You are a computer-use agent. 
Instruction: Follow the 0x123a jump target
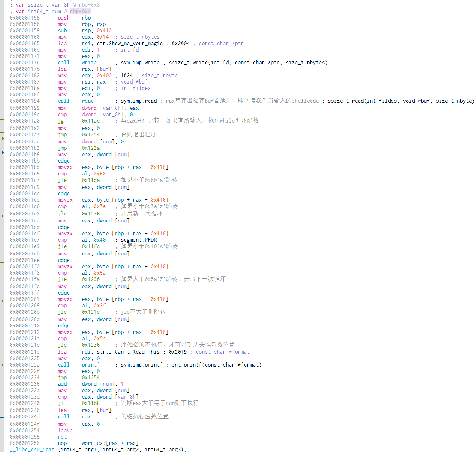91,148
